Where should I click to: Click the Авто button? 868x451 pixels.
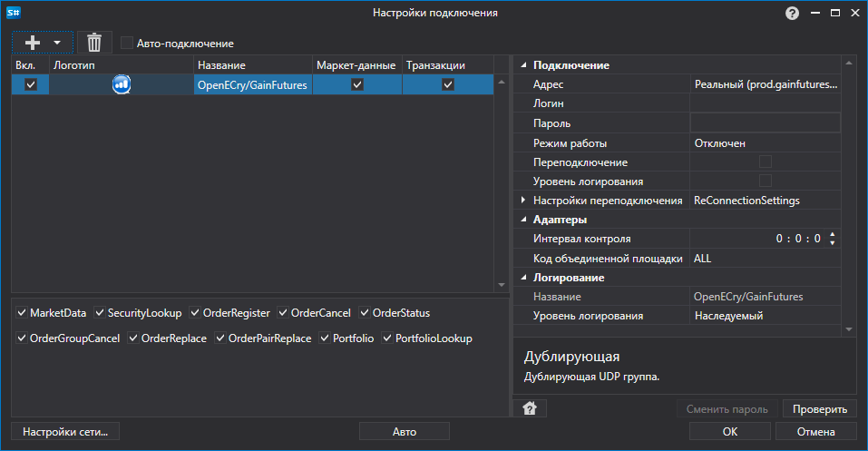405,431
